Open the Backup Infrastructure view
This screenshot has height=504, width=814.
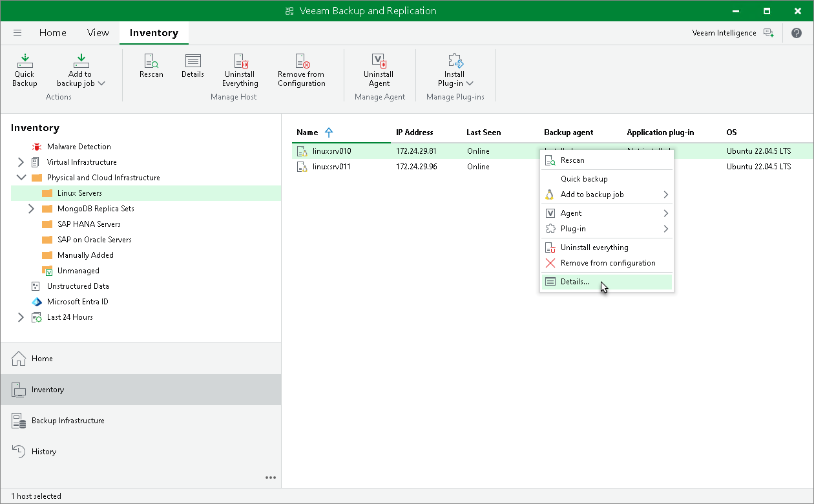(x=68, y=421)
